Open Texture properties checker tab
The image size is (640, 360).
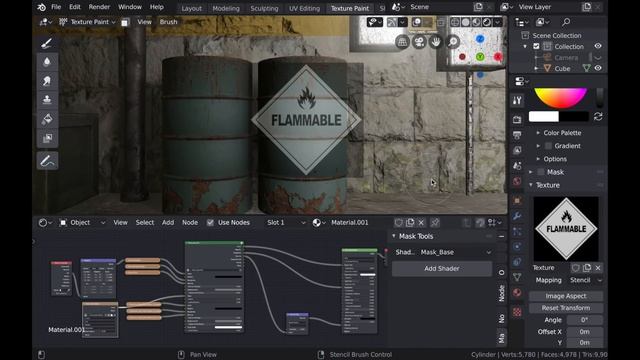click(x=517, y=312)
